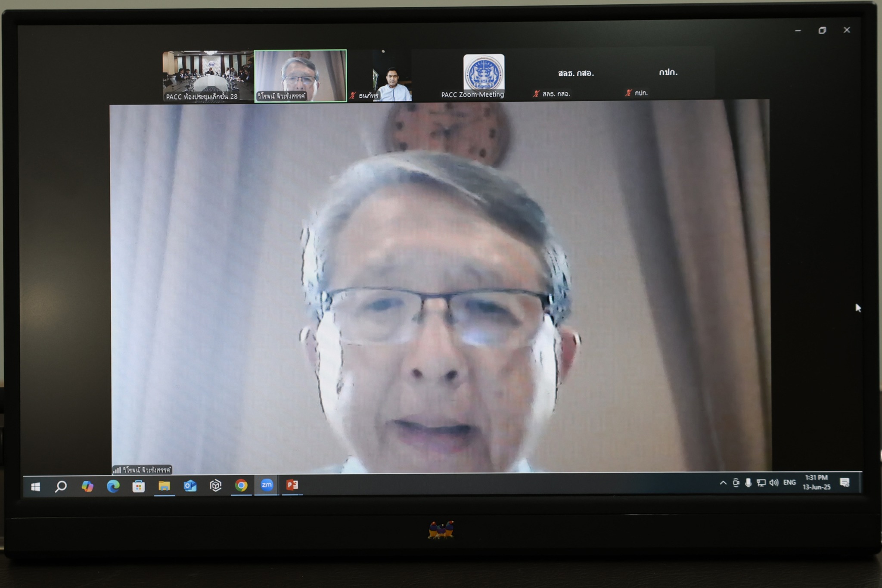Select PACC Zoom Meeting participant tile
Viewport: 882px width, 588px height.
click(x=472, y=75)
